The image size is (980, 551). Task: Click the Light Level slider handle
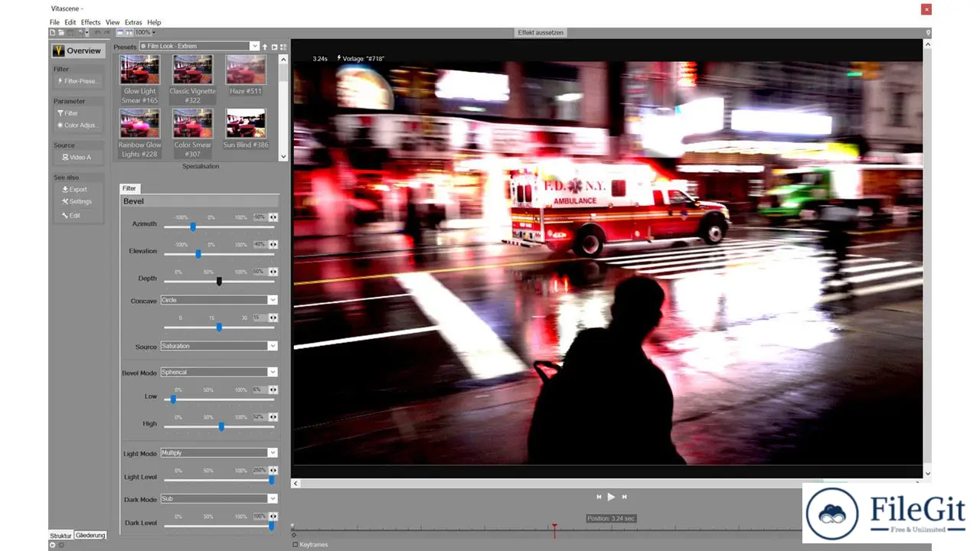tap(271, 480)
